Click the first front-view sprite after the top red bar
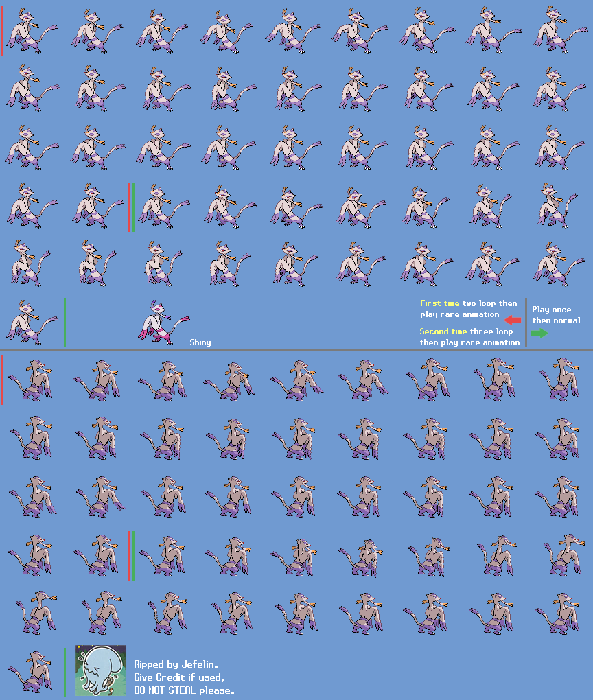 coord(31,31)
